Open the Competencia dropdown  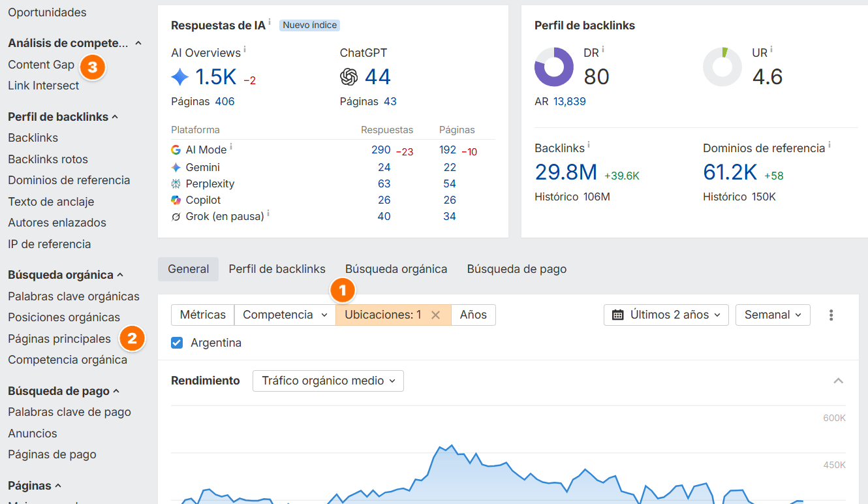(x=285, y=315)
